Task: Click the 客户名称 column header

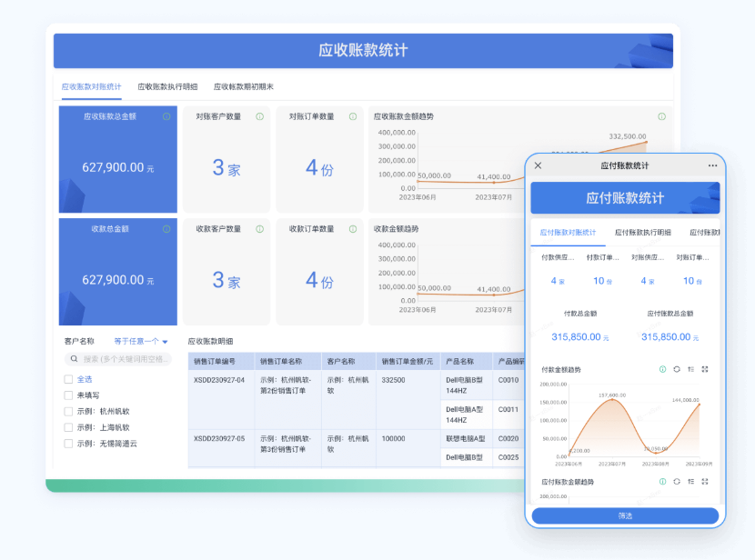Action: point(348,361)
